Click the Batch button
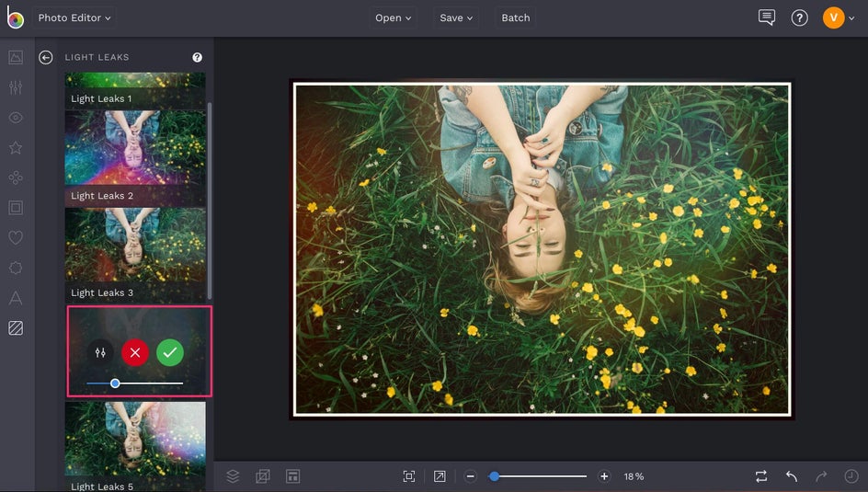The image size is (868, 492). [x=515, y=17]
